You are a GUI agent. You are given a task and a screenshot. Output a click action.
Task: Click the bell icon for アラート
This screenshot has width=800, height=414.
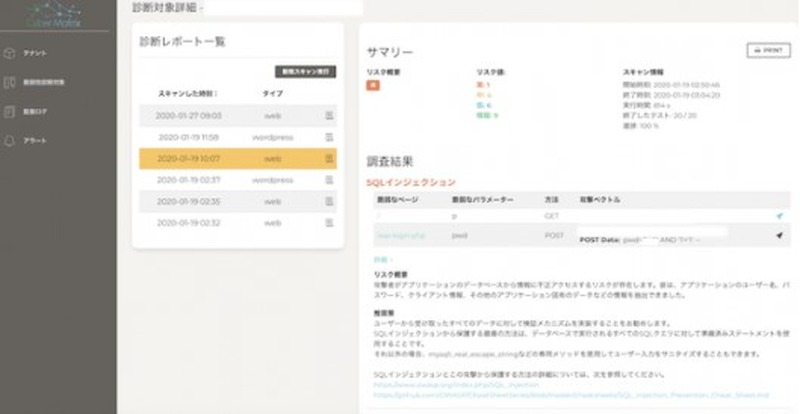point(11,141)
